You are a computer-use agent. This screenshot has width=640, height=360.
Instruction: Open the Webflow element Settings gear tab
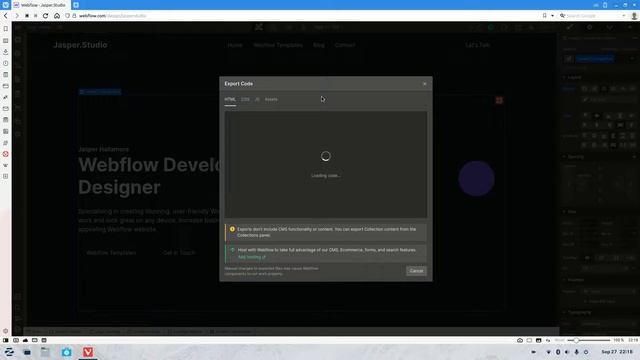(x=589, y=27)
